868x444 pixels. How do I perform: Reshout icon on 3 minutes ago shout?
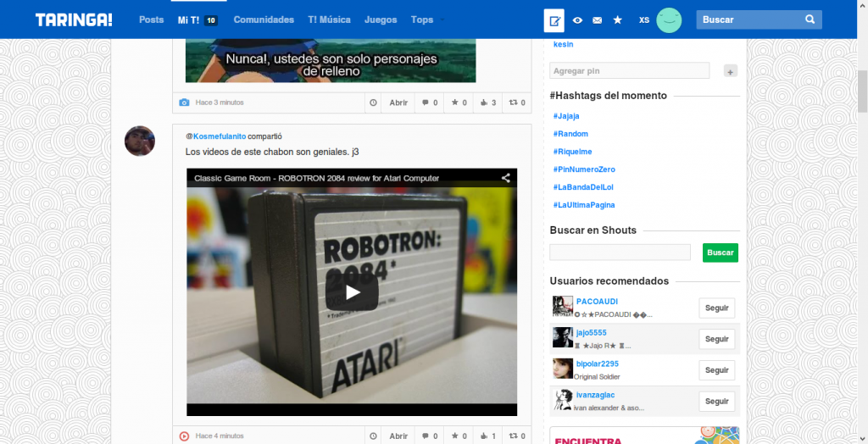517,103
